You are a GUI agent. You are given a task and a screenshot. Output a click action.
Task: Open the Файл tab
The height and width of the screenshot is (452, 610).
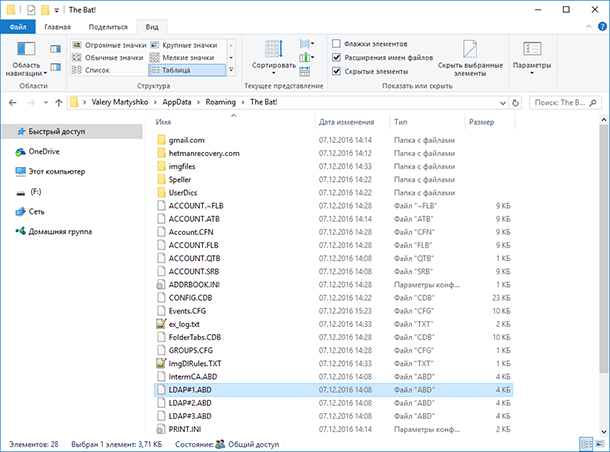tap(18, 27)
